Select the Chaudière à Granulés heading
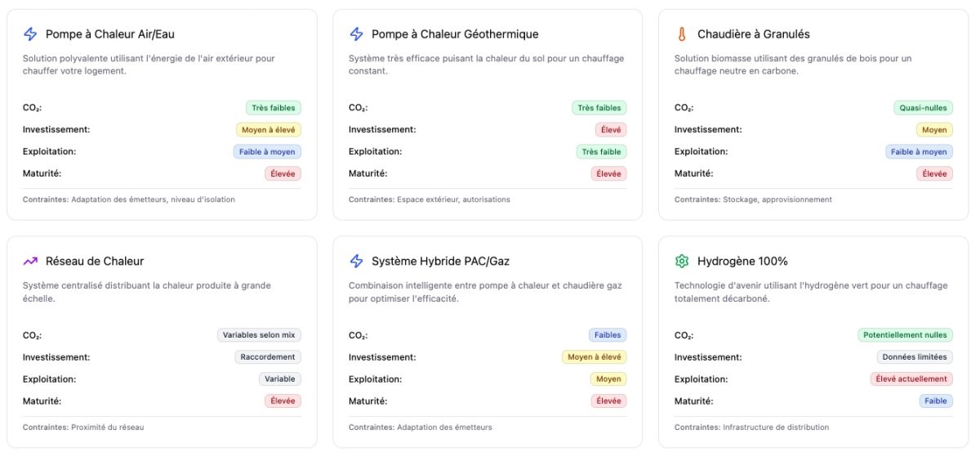The width and height of the screenshot is (980, 457). 753,34
